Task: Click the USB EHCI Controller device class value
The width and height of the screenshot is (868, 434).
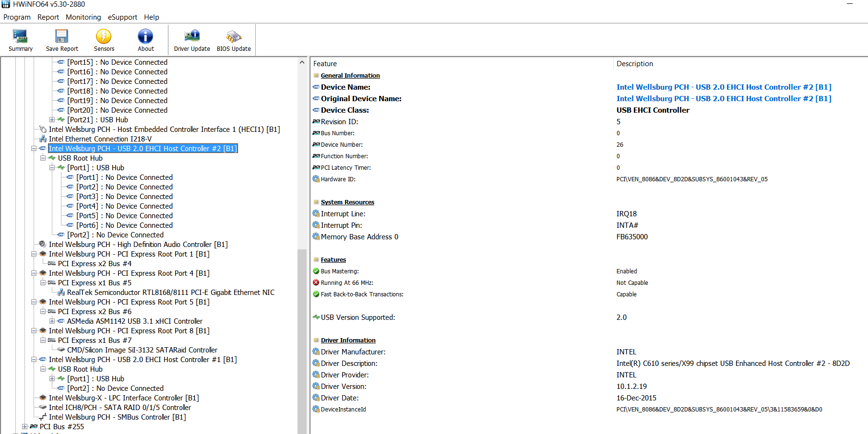Action: tap(653, 110)
